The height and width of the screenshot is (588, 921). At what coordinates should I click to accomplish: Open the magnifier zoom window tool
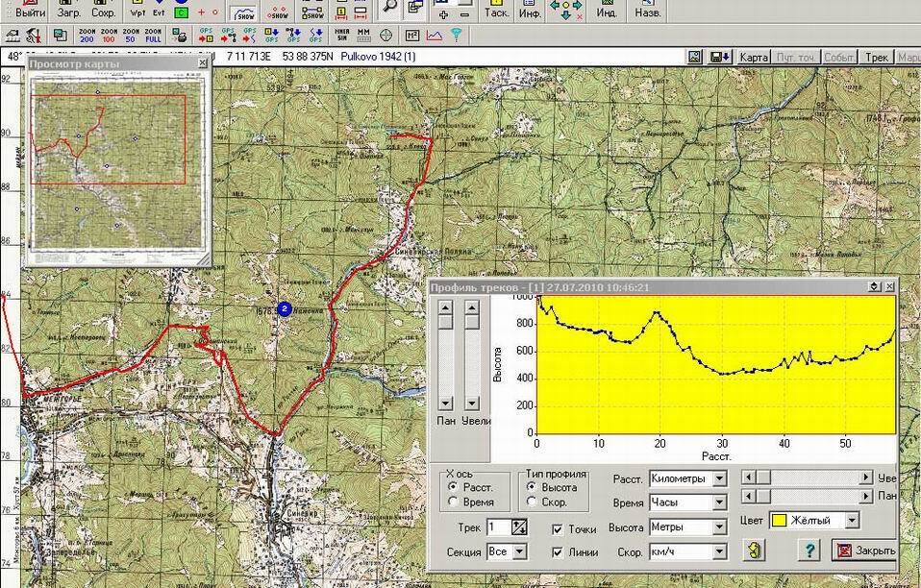point(388,8)
